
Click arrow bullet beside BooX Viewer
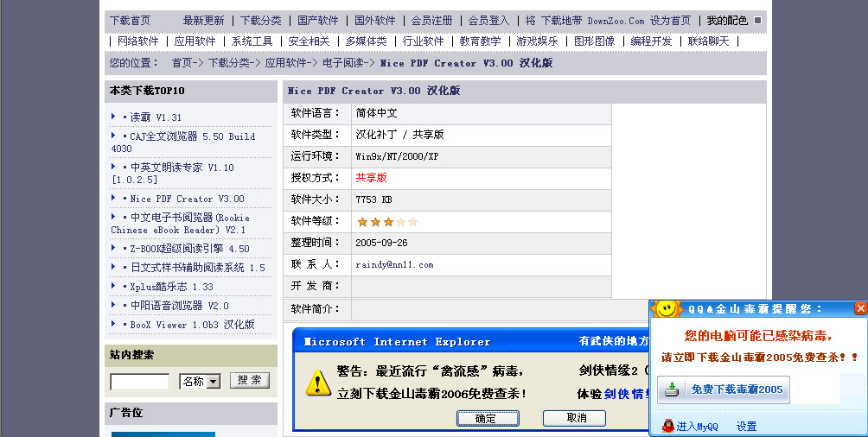tap(113, 324)
